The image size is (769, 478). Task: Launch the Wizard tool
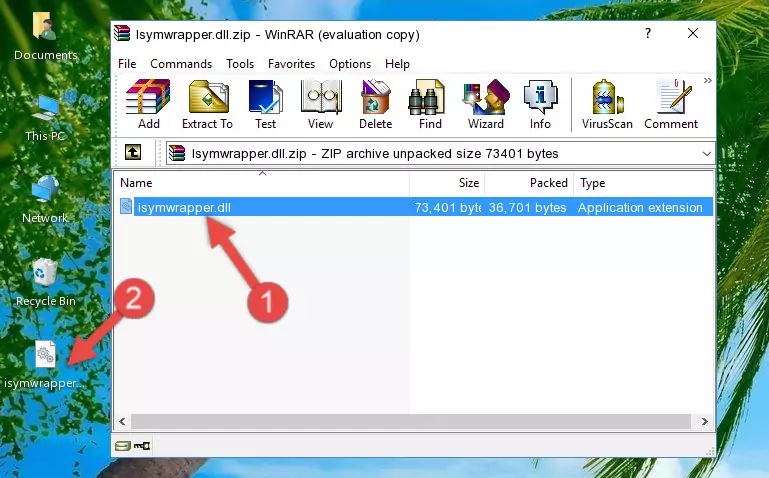[486, 104]
